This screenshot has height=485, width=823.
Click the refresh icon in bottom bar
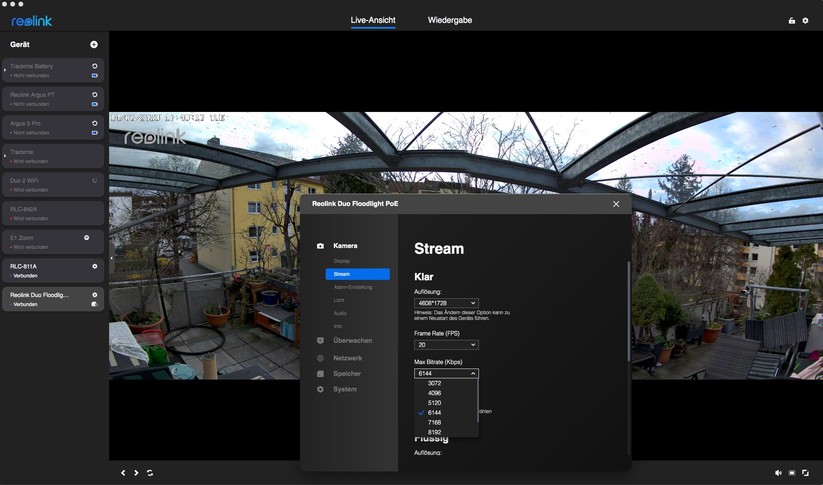(x=150, y=473)
